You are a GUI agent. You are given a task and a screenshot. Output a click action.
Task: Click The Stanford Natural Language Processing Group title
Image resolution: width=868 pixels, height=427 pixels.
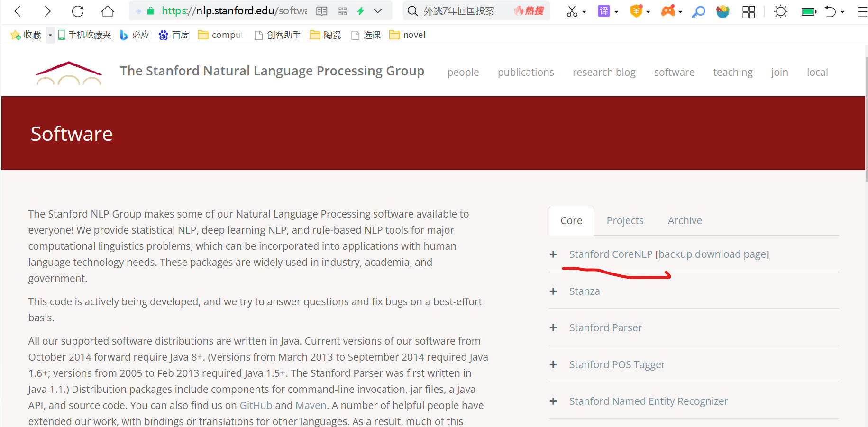272,71
